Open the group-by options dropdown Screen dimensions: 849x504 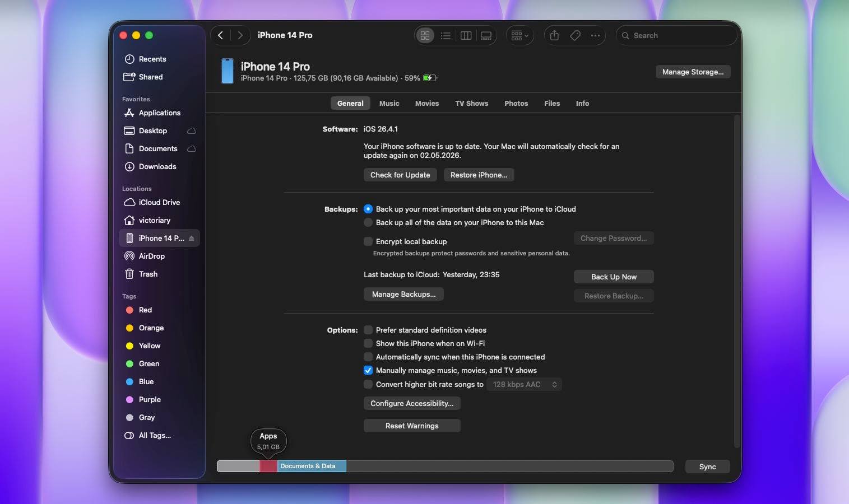(520, 35)
